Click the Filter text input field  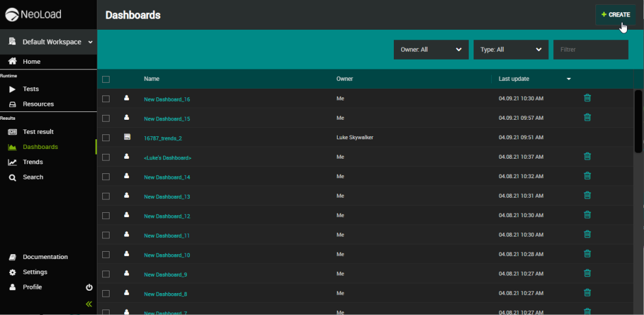[x=590, y=50]
